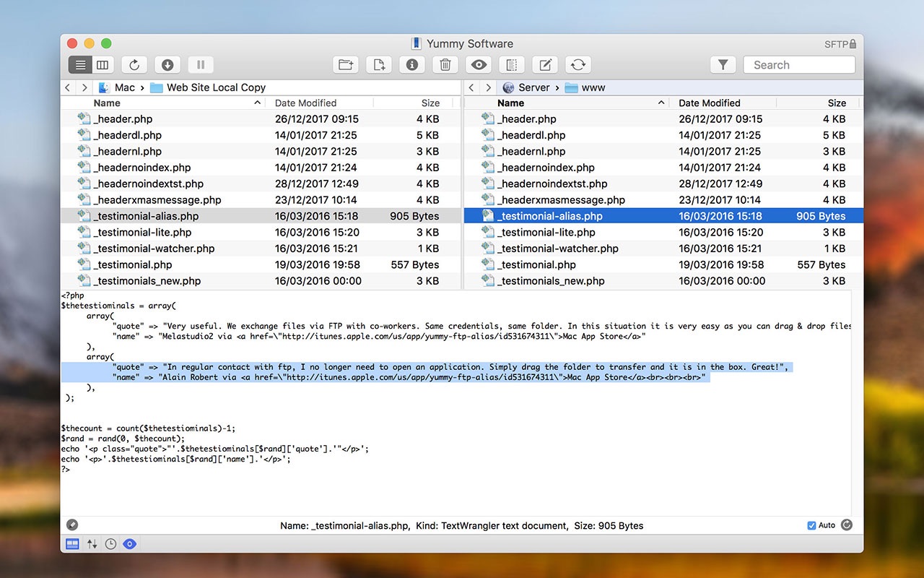The width and height of the screenshot is (924, 578).
Task: Click the Search field
Action: point(799,65)
